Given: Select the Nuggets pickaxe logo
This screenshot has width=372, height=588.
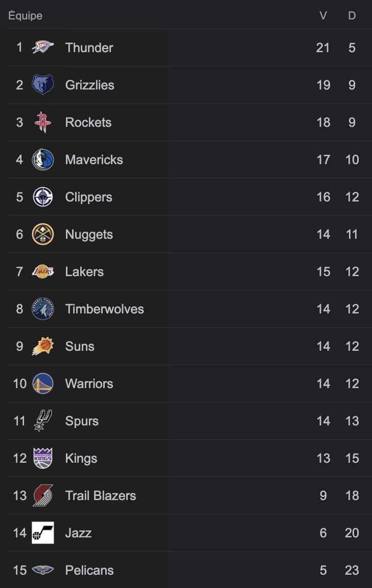Looking at the screenshot, I should click(x=43, y=234).
